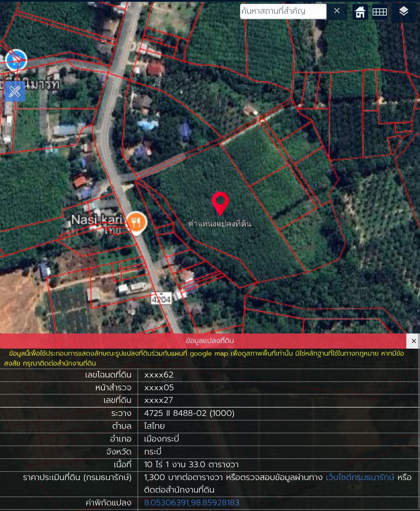420x511 pixels.
Task: Close the land parcel information panel
Action: click(413, 341)
